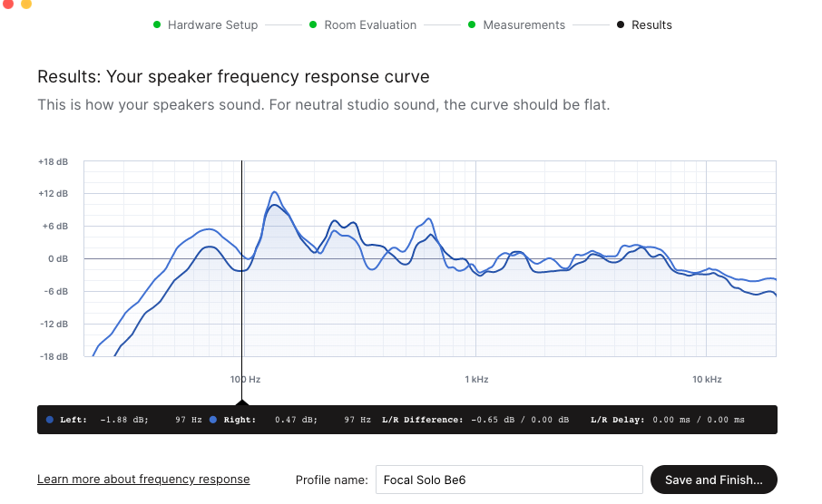Screen dimensions: 822x504
Task: Open the Room Evaluation step
Action: [370, 24]
